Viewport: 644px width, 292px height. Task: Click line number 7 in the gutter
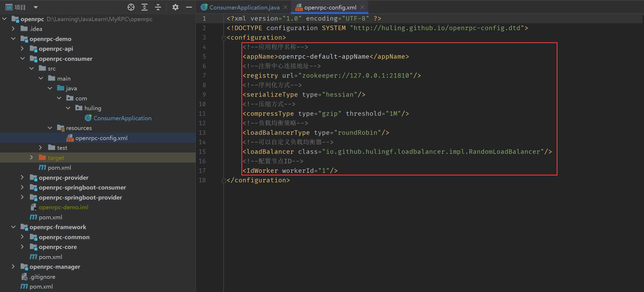point(204,76)
